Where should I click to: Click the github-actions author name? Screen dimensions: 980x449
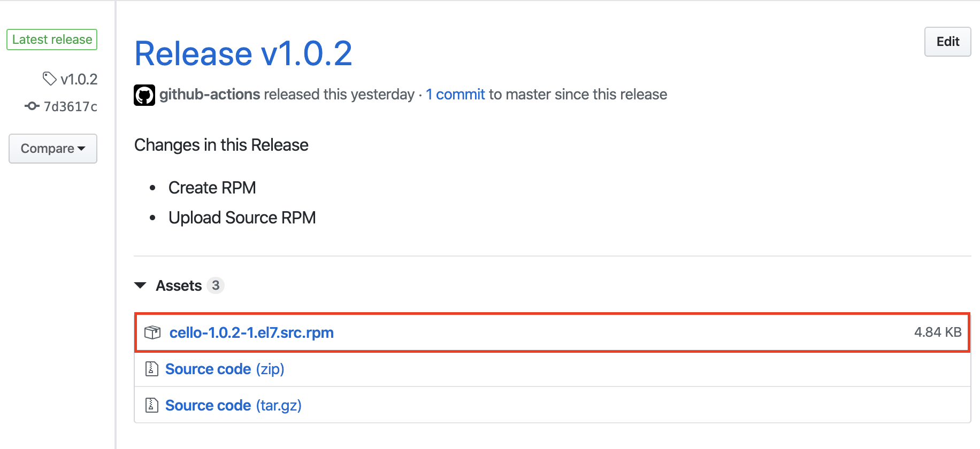click(x=210, y=95)
